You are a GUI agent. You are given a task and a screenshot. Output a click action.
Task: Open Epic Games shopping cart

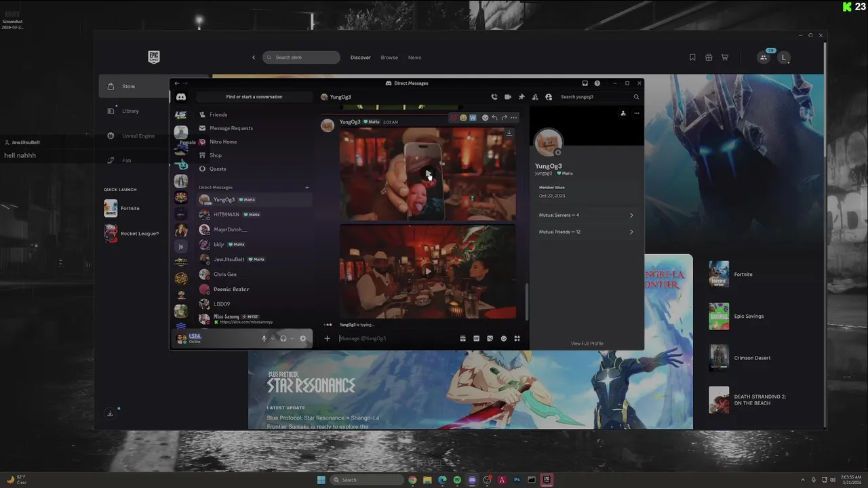(725, 58)
